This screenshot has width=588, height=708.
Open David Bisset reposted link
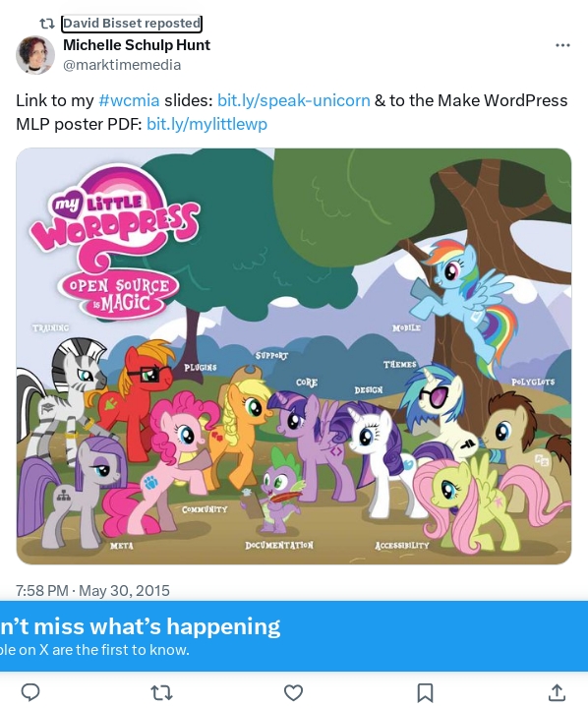pos(132,23)
